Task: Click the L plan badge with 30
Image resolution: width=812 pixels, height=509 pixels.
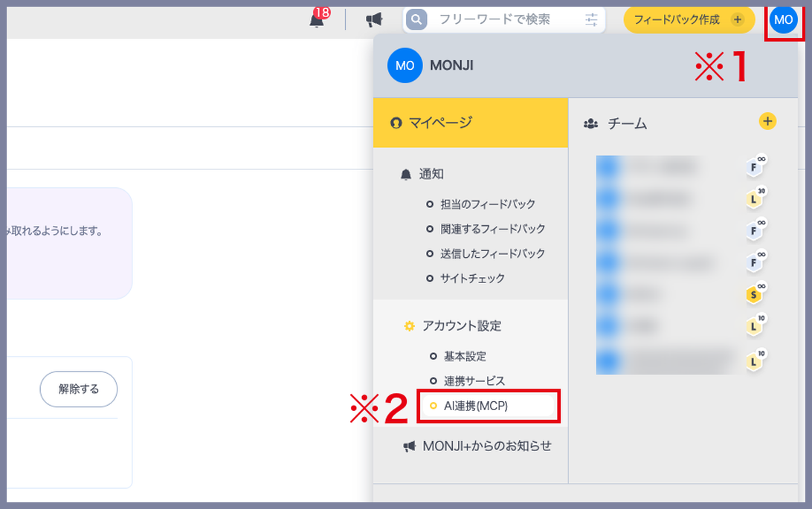Action: coord(755,198)
